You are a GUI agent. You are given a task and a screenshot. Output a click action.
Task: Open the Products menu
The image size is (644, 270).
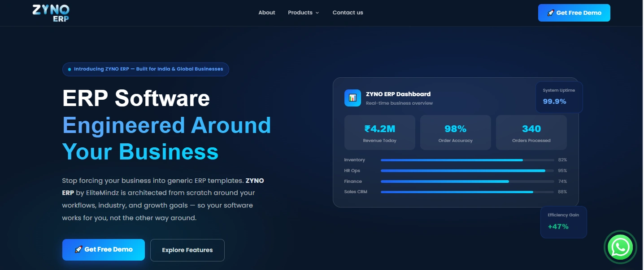click(304, 13)
